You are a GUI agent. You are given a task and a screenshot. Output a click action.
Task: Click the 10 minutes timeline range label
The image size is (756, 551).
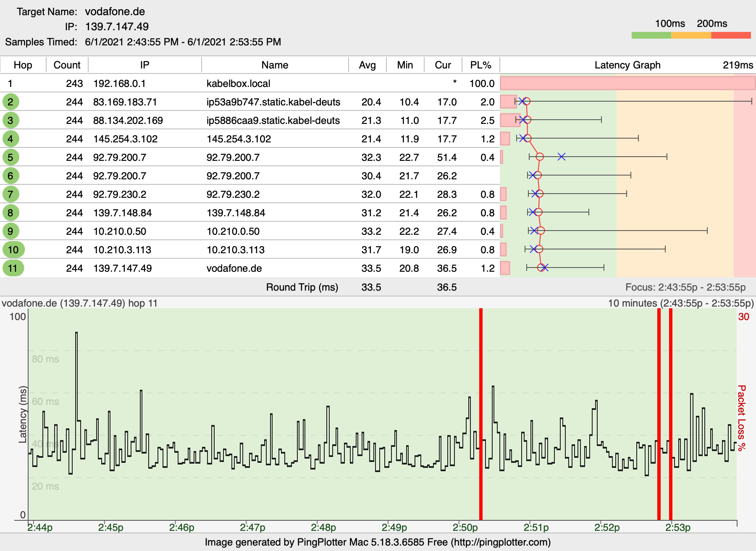tap(680, 303)
